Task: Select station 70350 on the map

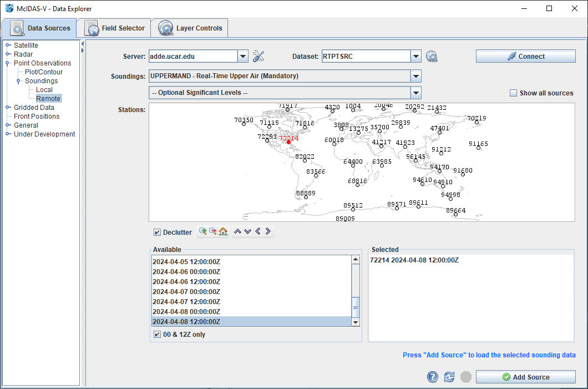Action: pos(244,124)
